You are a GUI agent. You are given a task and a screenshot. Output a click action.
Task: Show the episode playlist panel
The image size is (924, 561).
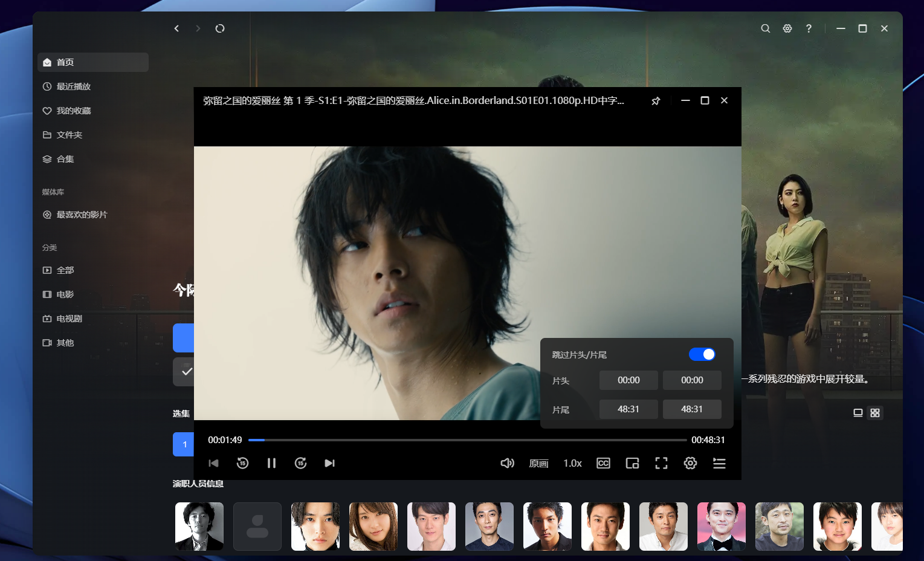(719, 463)
